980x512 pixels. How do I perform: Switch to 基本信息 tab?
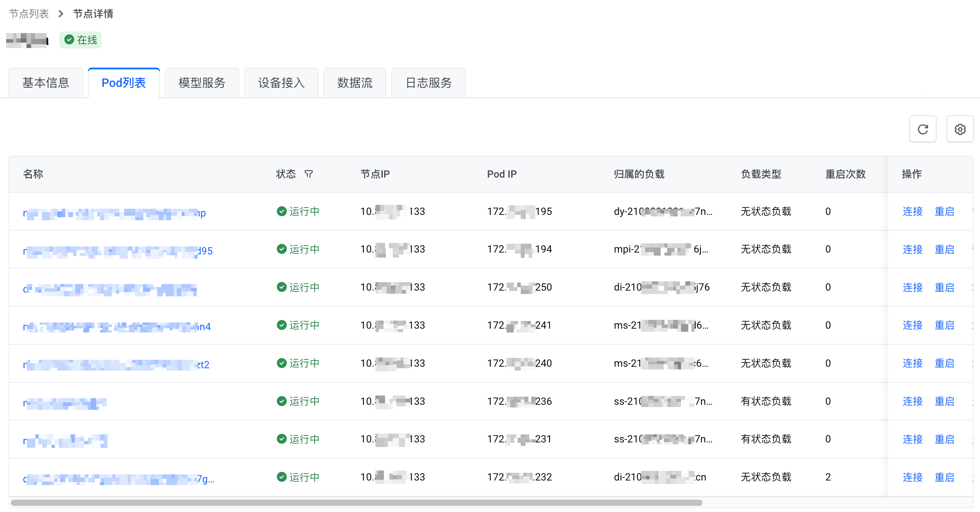(46, 83)
